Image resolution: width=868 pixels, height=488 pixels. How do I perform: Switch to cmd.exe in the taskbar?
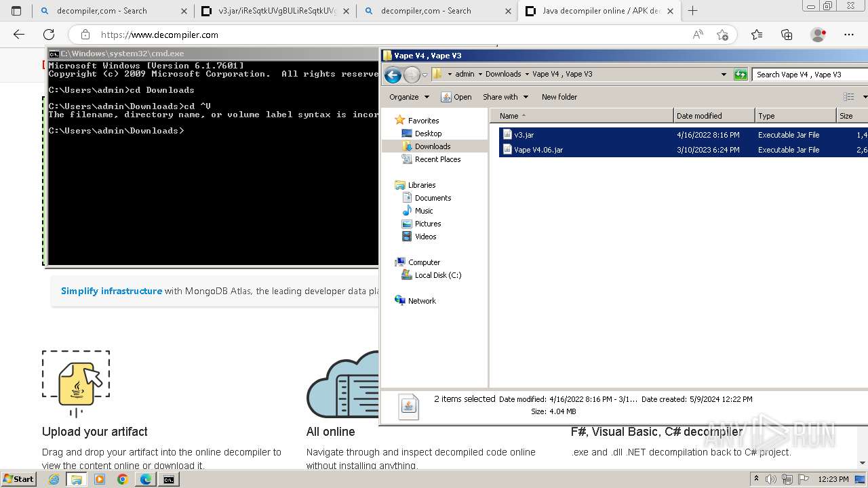click(x=169, y=479)
